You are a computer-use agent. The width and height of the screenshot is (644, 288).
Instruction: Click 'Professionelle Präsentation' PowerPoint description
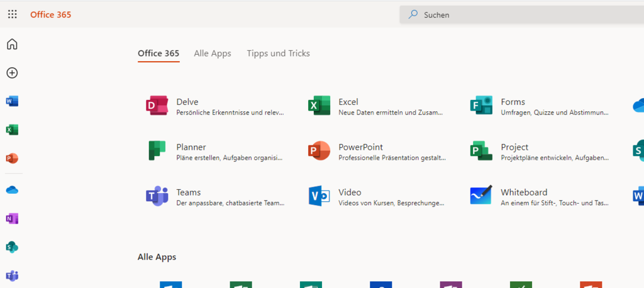pyautogui.click(x=392, y=158)
